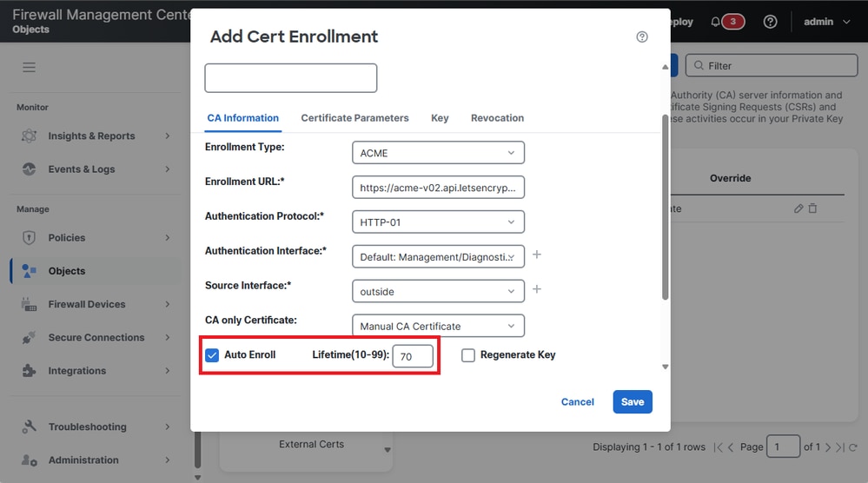Click the delete trash icon in table row

coord(812,208)
